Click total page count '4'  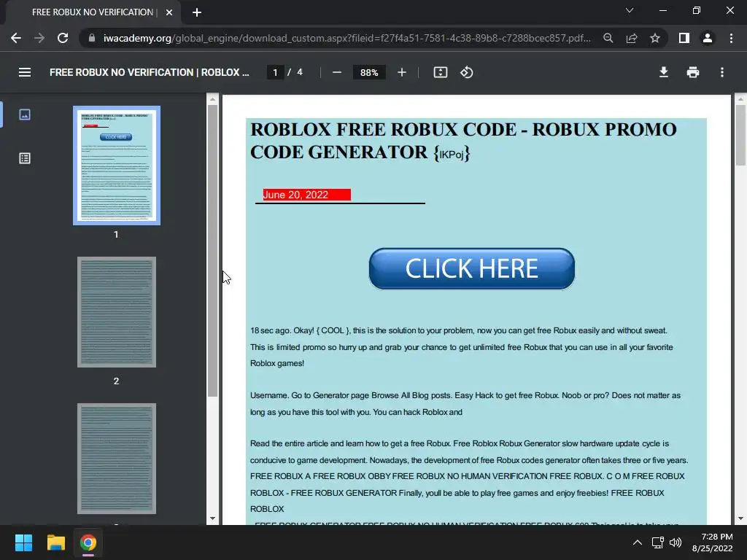click(300, 72)
